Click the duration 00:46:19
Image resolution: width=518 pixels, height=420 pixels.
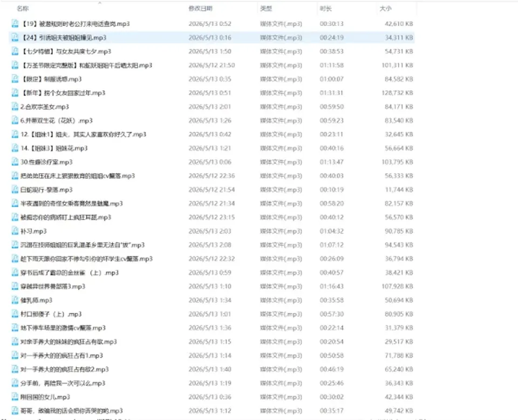point(332,369)
